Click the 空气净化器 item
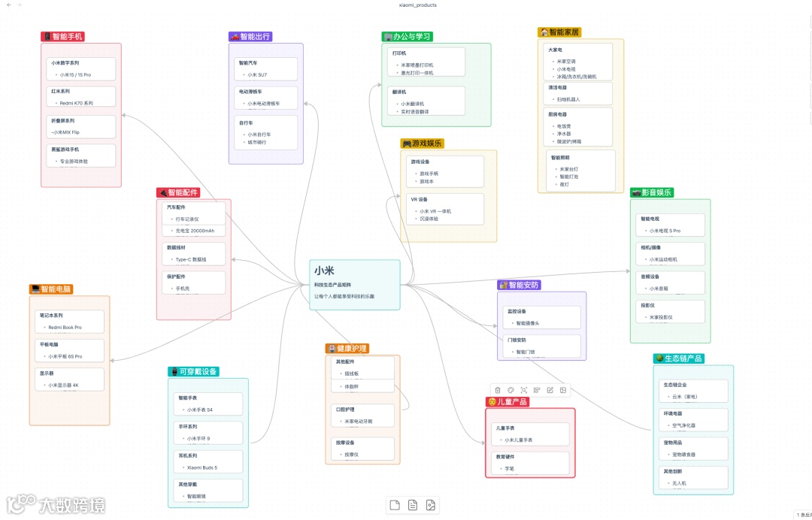 (x=683, y=426)
